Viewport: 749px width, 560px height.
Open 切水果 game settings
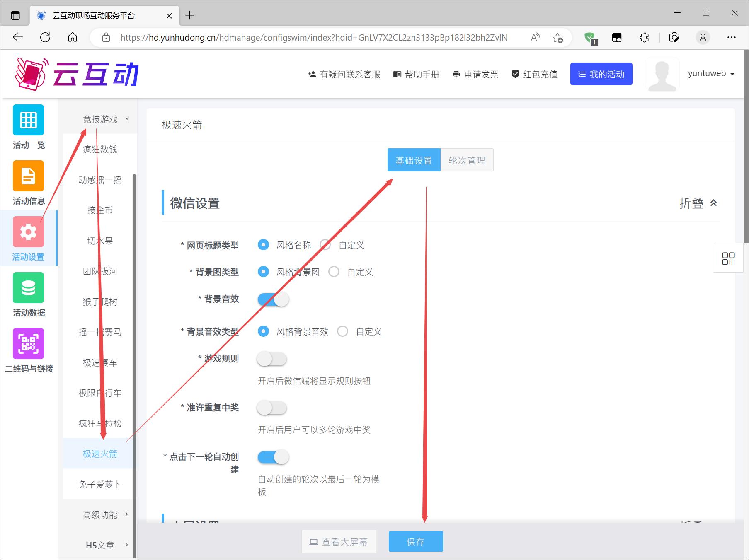(x=100, y=241)
